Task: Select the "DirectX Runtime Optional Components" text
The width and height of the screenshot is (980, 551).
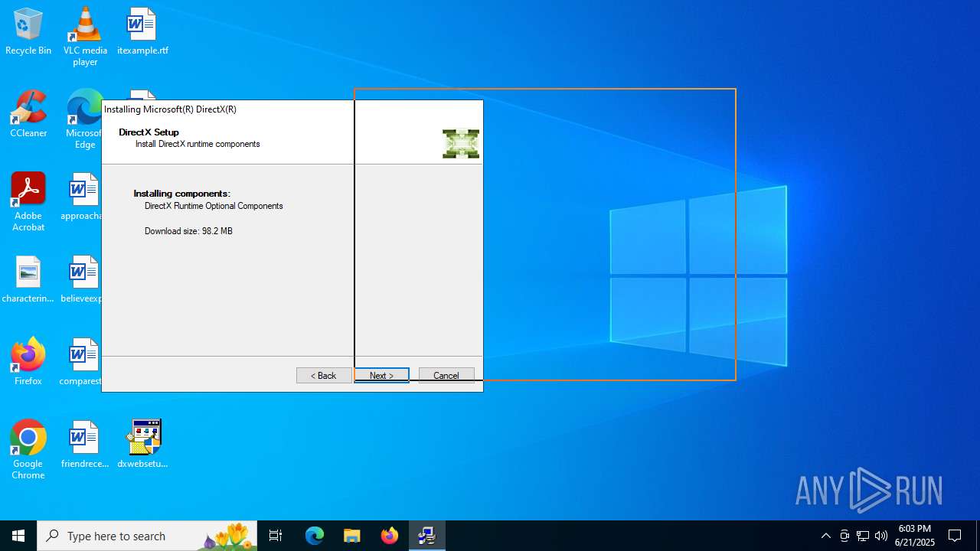Action: point(214,206)
